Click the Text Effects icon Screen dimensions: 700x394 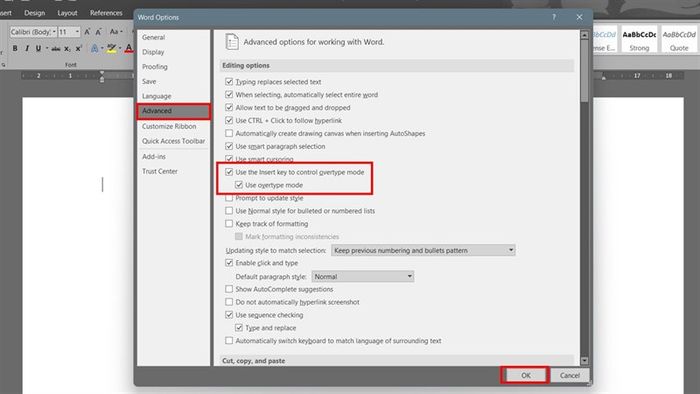click(x=94, y=49)
